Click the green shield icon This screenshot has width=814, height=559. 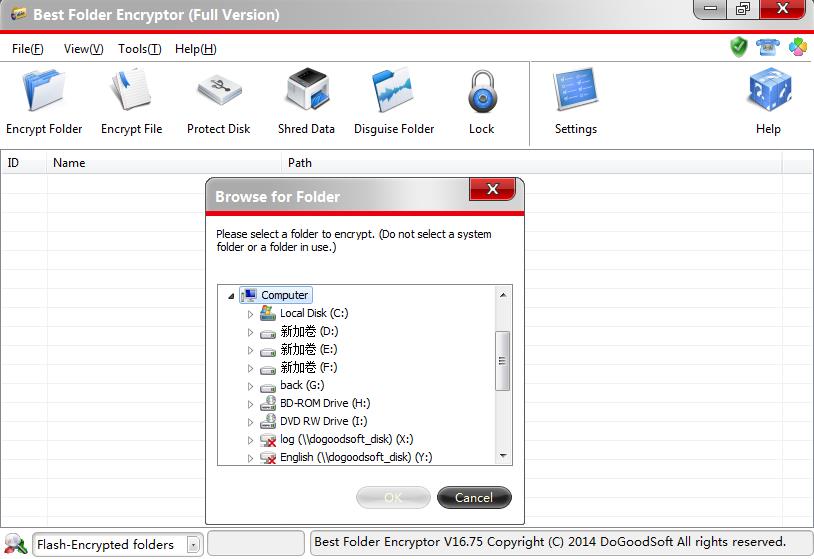coord(739,47)
